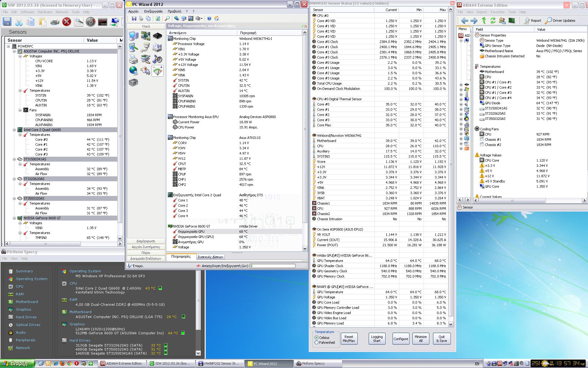Click the printer icon in SIW toolbar

point(55,22)
